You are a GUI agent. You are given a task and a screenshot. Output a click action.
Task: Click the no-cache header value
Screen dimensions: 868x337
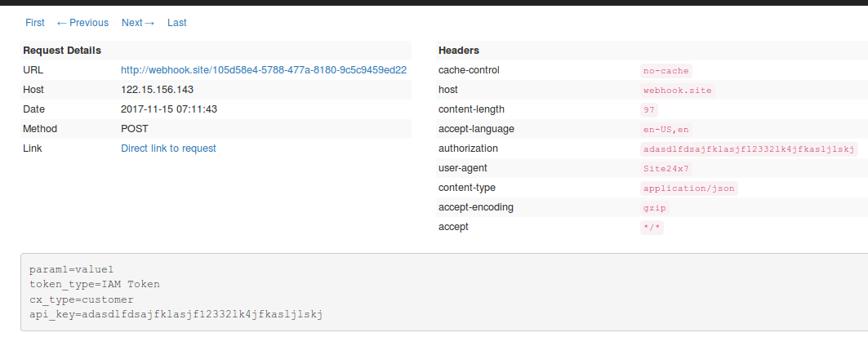(666, 71)
